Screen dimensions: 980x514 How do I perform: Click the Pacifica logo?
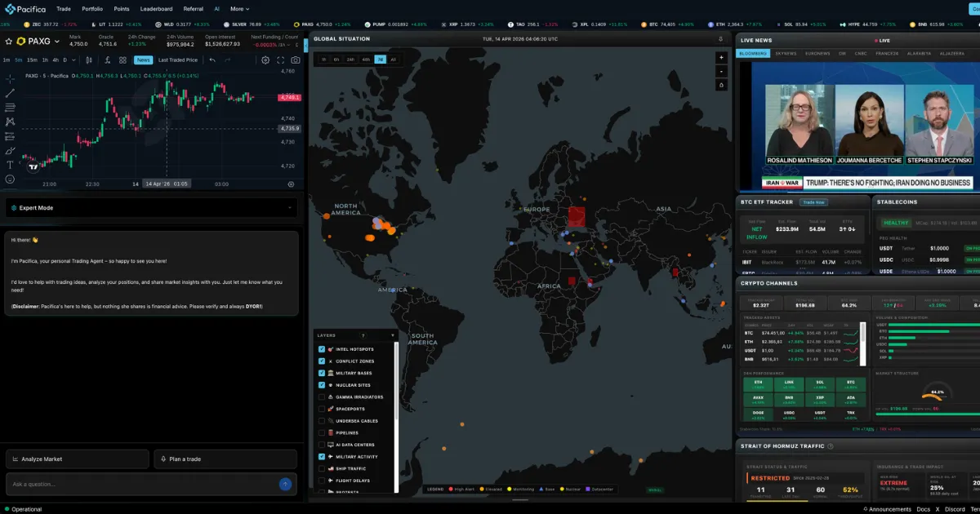click(x=25, y=9)
